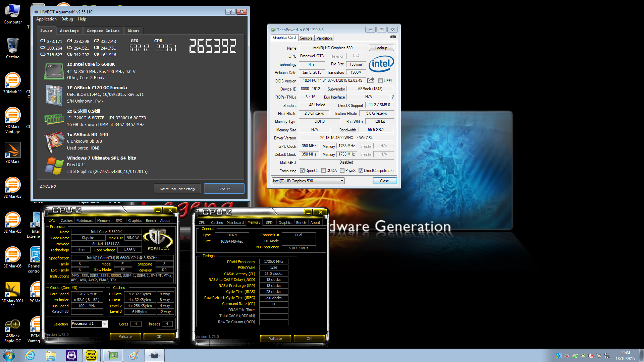Launch the 3DMark03 desktop shortcut
Screen dimensions: 644x362
tap(13, 188)
